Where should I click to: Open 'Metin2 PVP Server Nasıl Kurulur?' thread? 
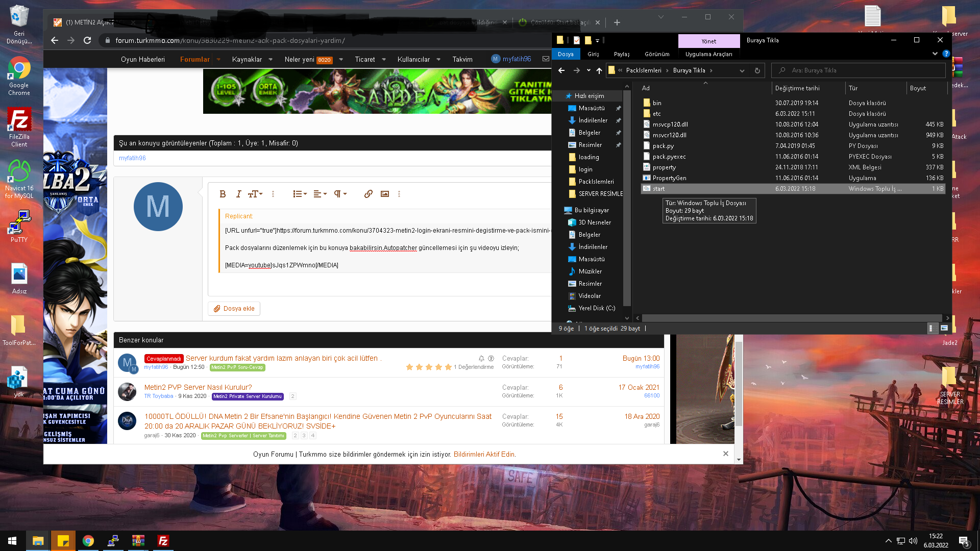click(198, 387)
